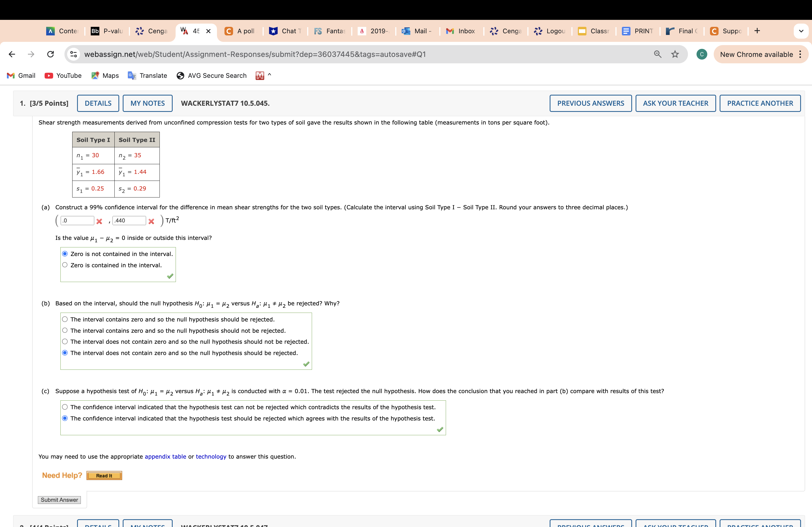The width and height of the screenshot is (812, 527).
Task: Select 'contains zero and should be rejected' option
Action: pos(65,319)
